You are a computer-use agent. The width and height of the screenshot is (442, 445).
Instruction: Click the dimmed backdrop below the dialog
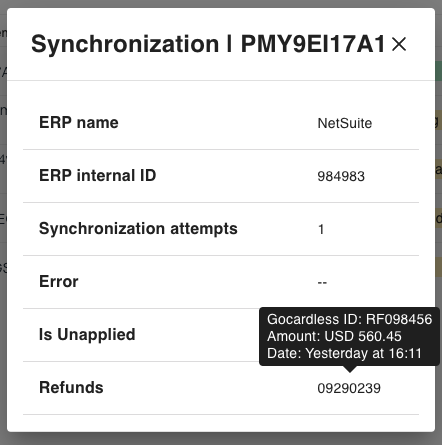tap(221, 439)
